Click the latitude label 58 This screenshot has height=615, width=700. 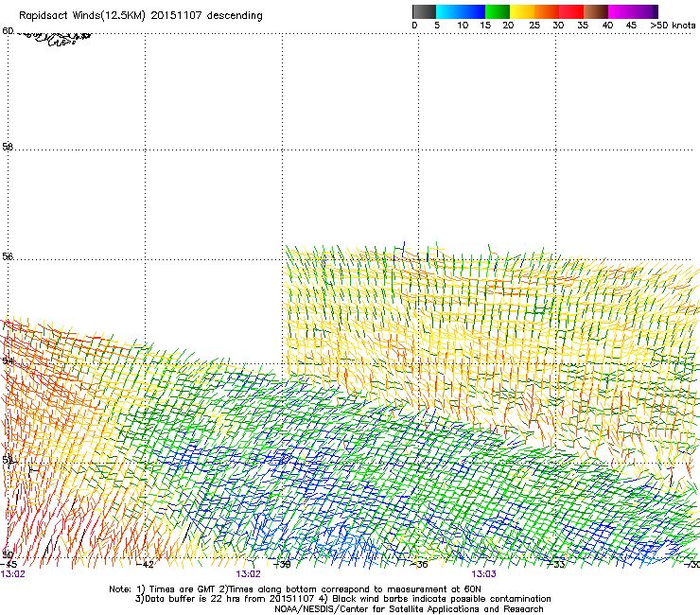(x=8, y=147)
